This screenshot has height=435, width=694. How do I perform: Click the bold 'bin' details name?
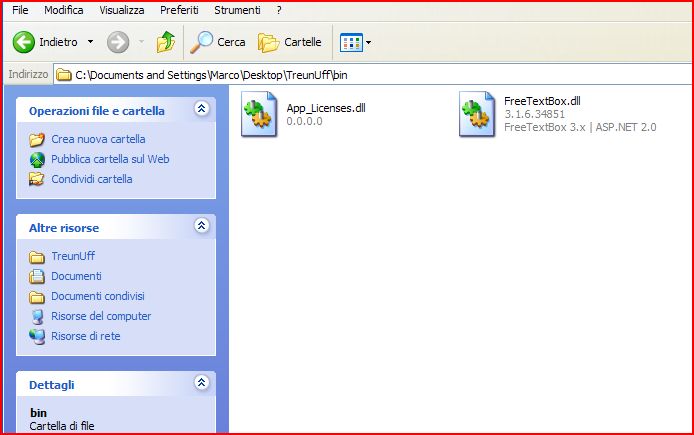pos(38,413)
